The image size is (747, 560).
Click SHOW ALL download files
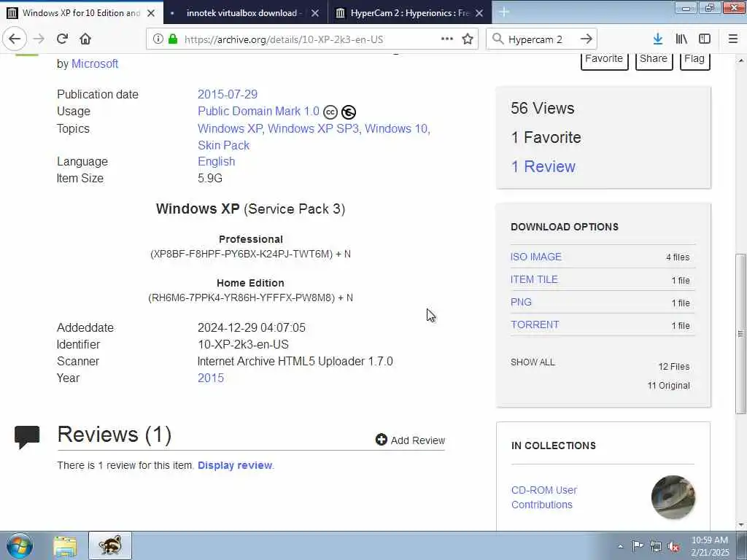click(x=533, y=362)
